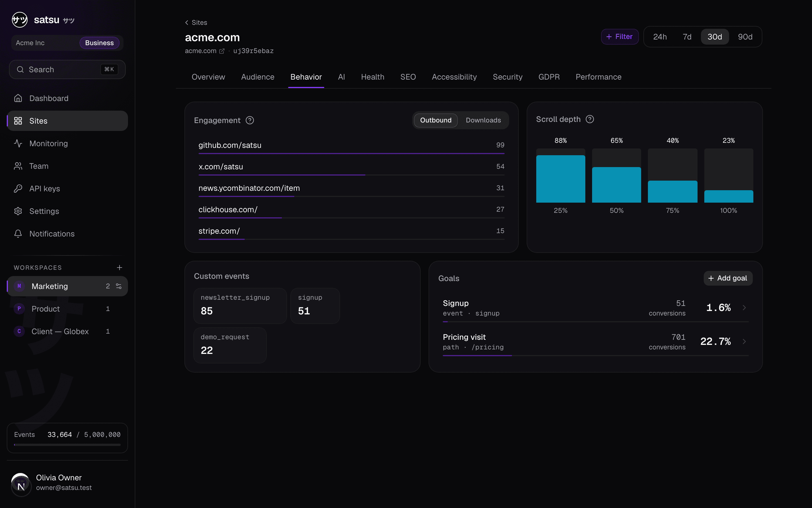Select the 30d time range

715,37
